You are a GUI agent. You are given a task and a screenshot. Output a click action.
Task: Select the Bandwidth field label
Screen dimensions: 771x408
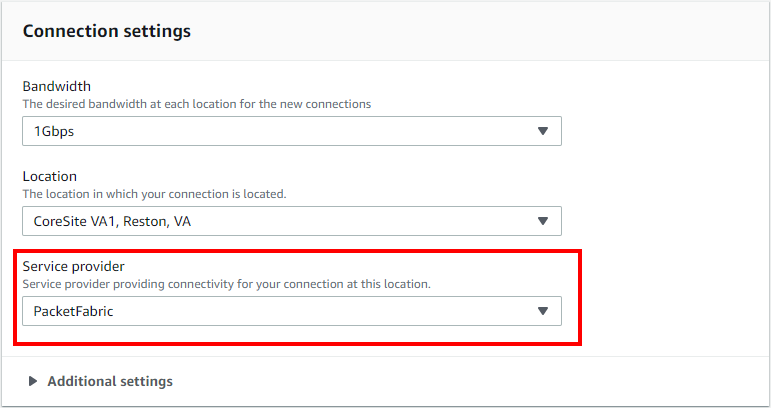[57, 86]
